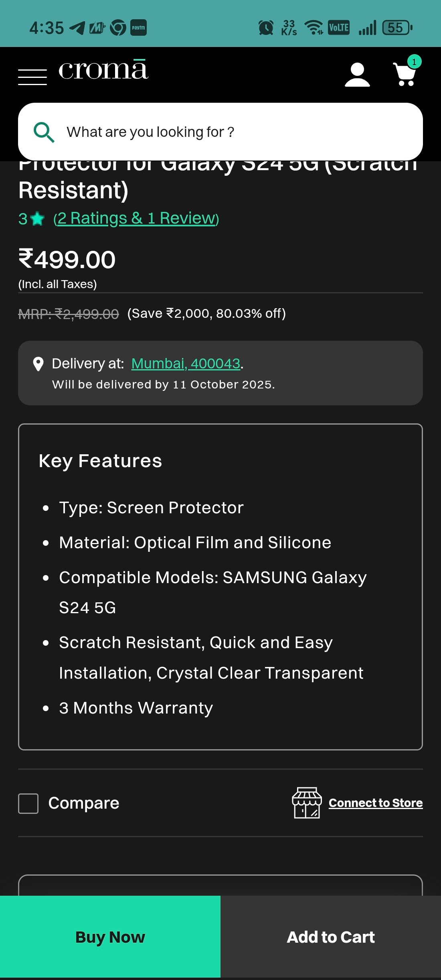
Task: Open the shopping cart icon
Action: click(404, 75)
